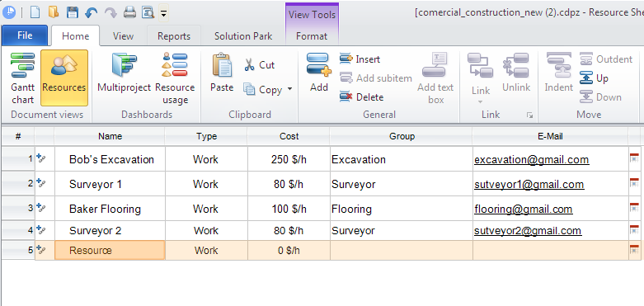This screenshot has height=306, width=644.
Task: Click the application logo icon
Action: coord(9,12)
